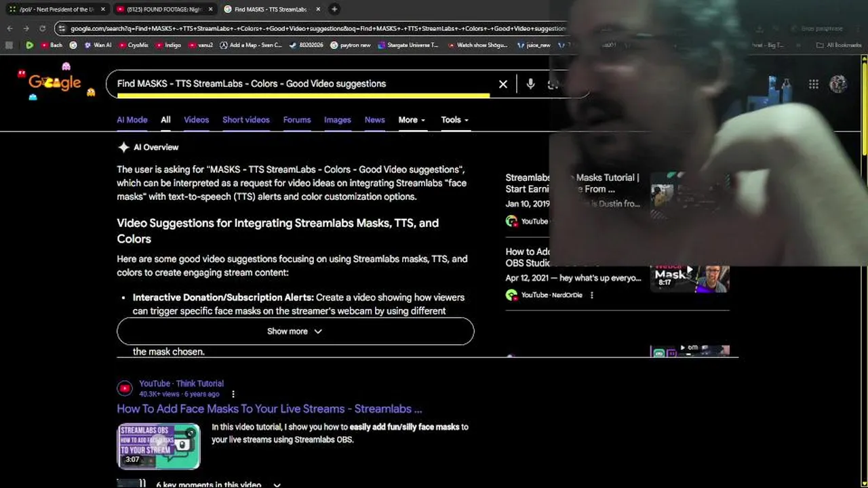Close the /pol/ Next President tab

point(103,9)
